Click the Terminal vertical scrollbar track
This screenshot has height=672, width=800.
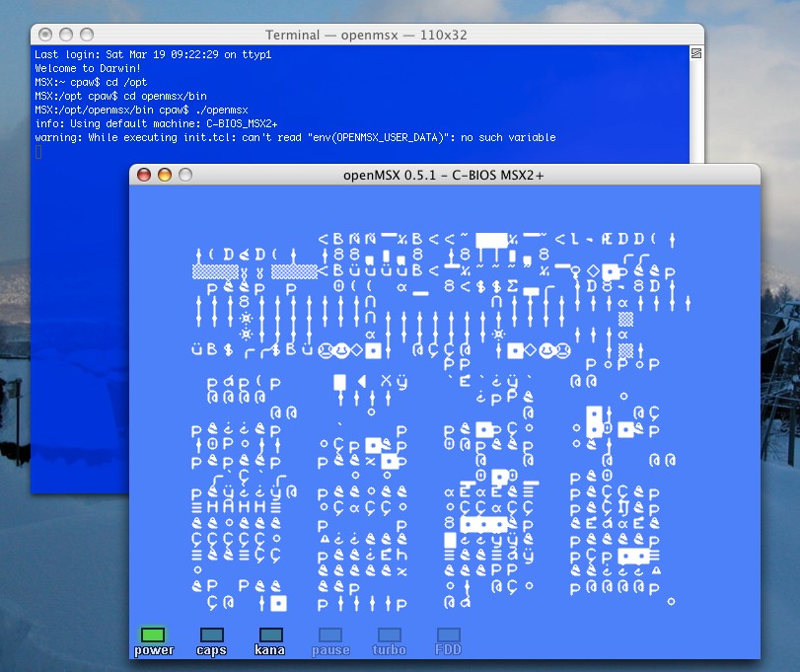pyautogui.click(x=696, y=112)
